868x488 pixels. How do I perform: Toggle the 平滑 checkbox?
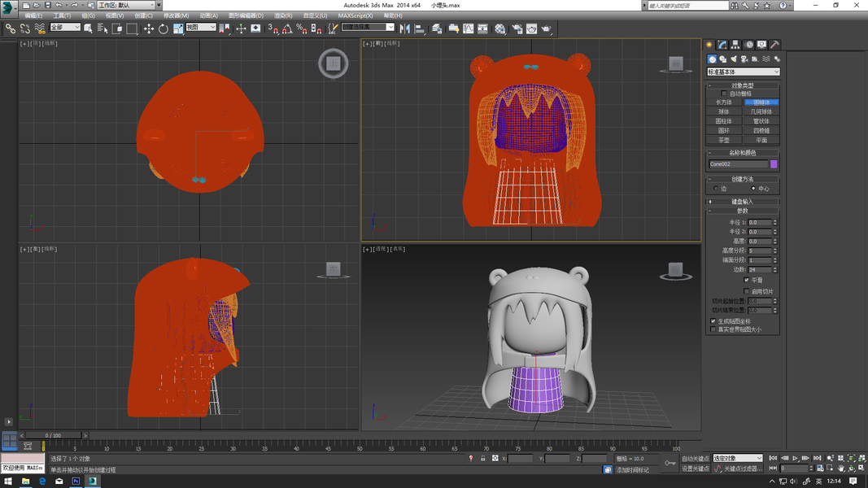(747, 280)
